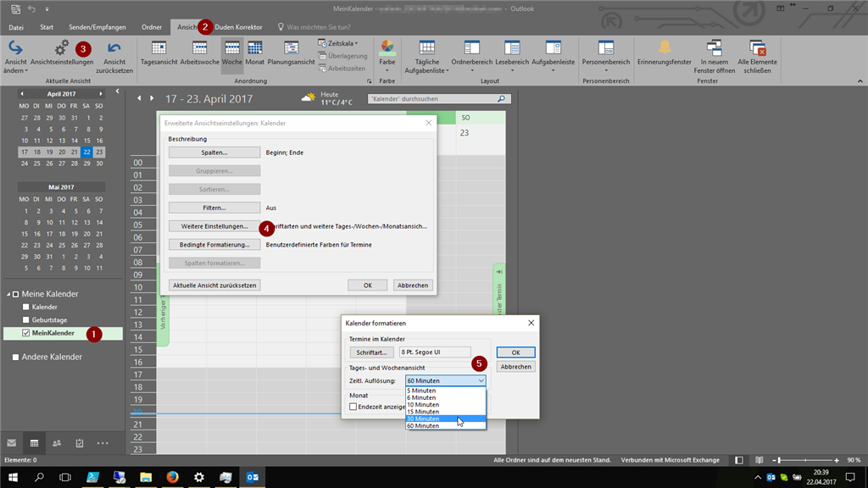Click Ansicht zurücksetzen icon
The image size is (868, 488).
tap(114, 48)
